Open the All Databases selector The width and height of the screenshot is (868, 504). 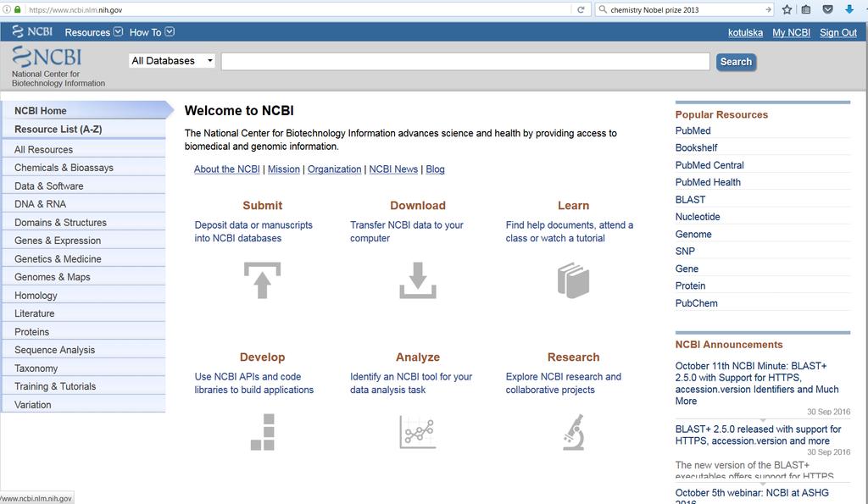tap(172, 60)
